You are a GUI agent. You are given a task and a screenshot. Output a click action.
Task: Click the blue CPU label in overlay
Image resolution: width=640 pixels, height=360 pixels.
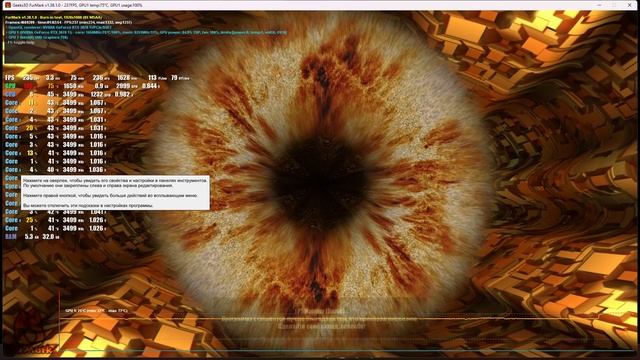tap(10, 94)
